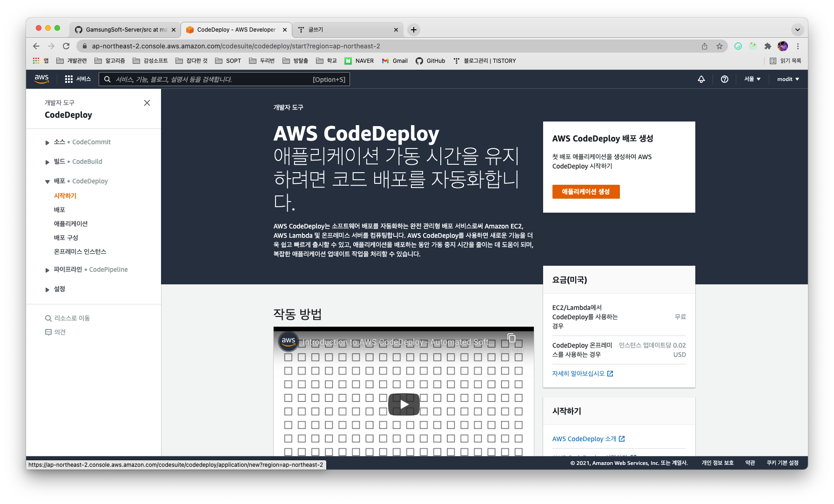
Task: Open the reading list button
Action: 785,61
